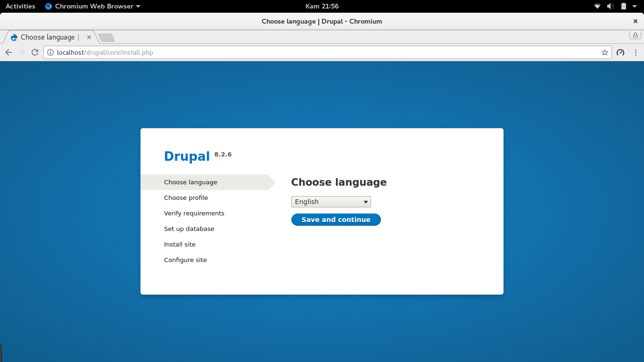Open the network indicator in top bar
The height and width of the screenshot is (362, 644).
(597, 6)
